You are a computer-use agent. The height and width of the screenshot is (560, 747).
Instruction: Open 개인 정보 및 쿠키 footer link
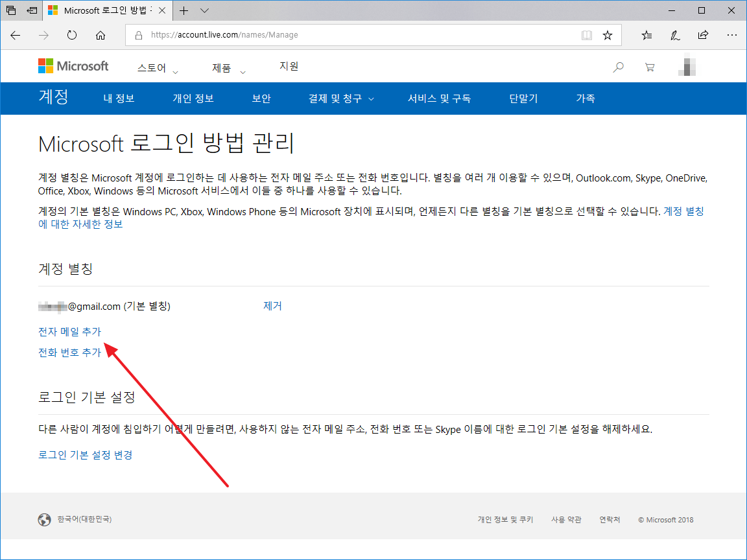[506, 520]
